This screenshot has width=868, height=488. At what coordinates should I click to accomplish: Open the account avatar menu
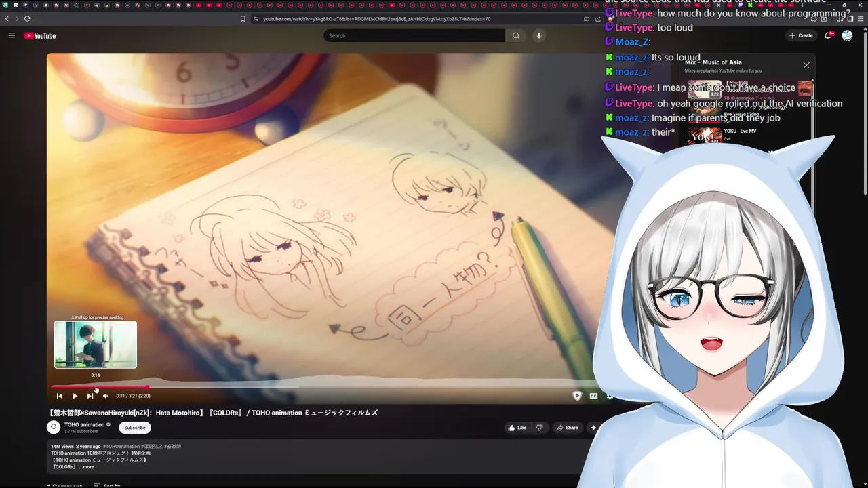(847, 35)
